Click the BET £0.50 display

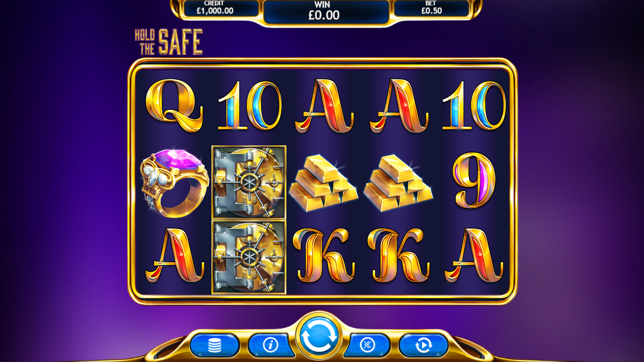(431, 8)
